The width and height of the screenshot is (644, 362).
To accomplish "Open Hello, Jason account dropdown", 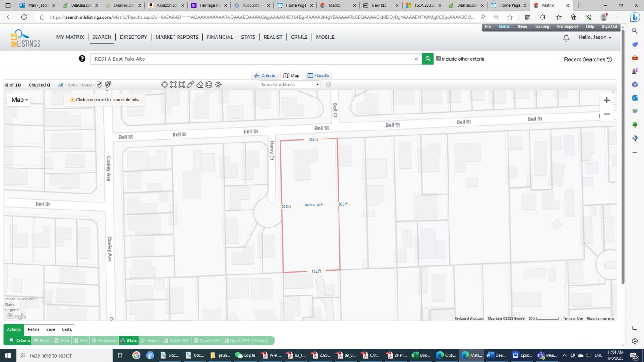I will pyautogui.click(x=595, y=37).
